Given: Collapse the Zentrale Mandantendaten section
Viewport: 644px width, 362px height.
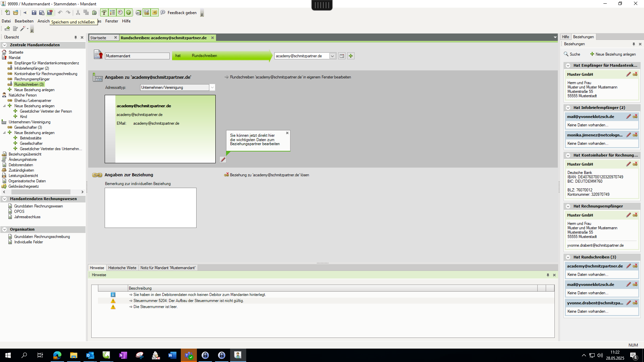Looking at the screenshot, I should click(x=5, y=45).
